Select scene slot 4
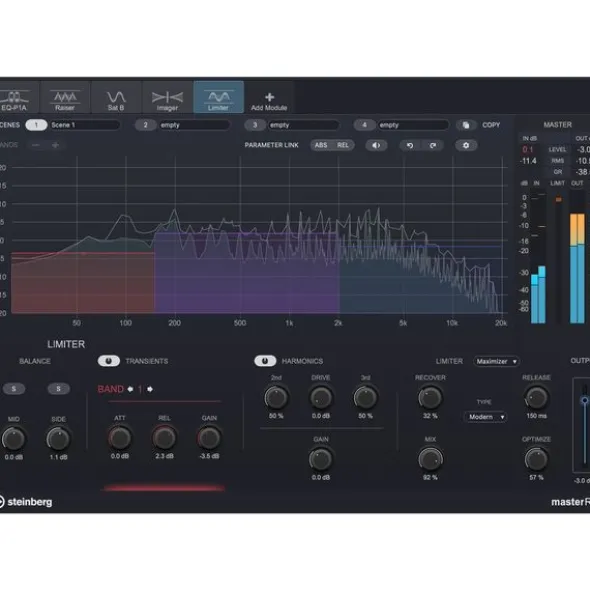This screenshot has width=590, height=591. click(364, 125)
